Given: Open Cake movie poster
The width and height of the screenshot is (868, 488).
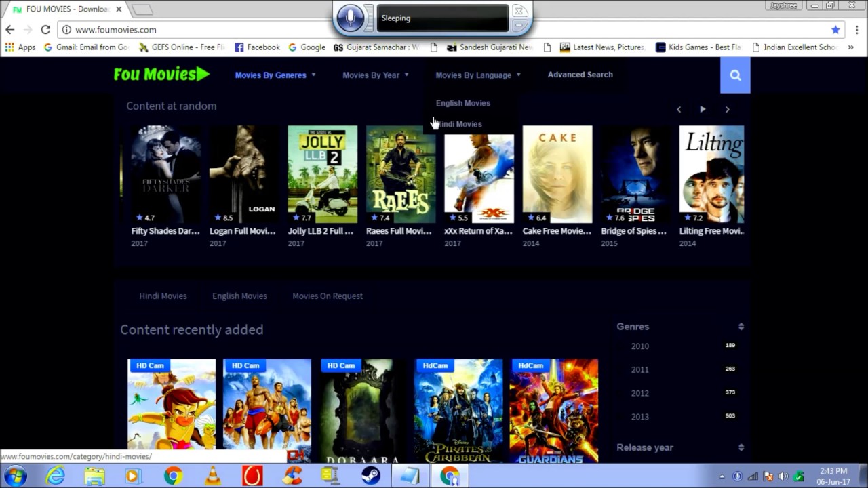Looking at the screenshot, I should [x=557, y=174].
